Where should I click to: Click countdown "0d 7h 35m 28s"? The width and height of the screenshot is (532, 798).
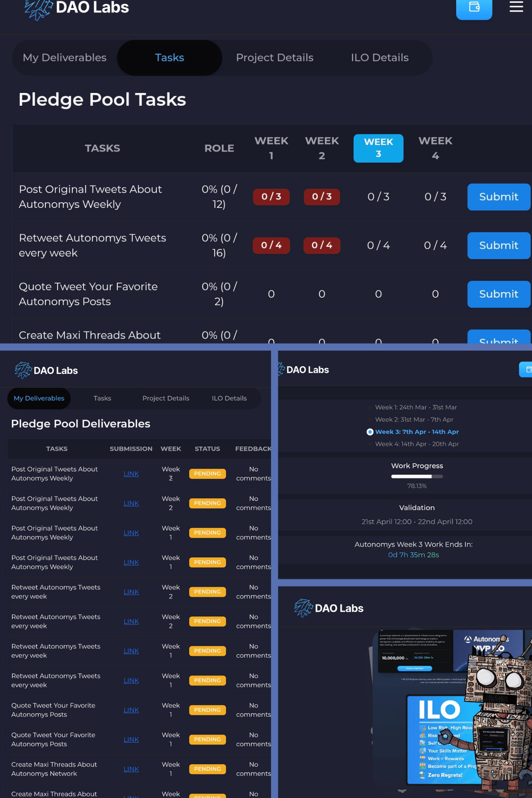pos(413,555)
